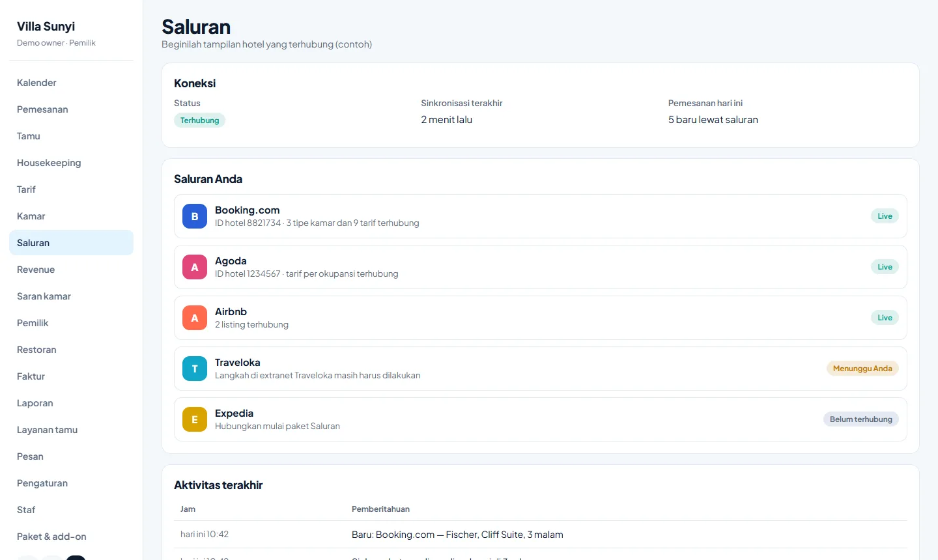Click '5 baru lewat saluran' text
938x560 pixels.
tap(713, 120)
